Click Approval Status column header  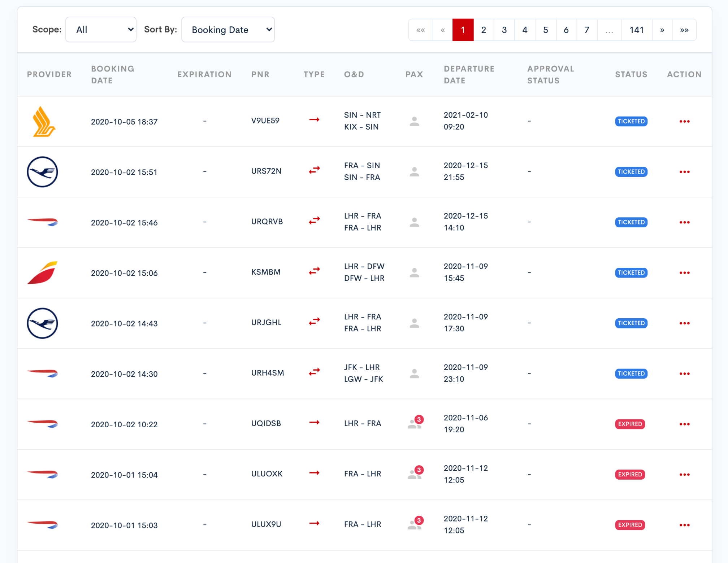tap(551, 75)
